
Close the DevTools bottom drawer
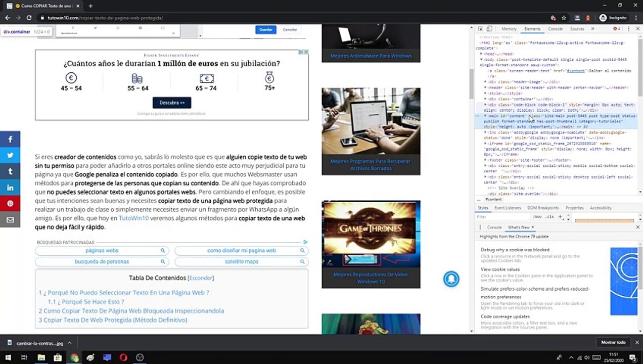point(637,227)
